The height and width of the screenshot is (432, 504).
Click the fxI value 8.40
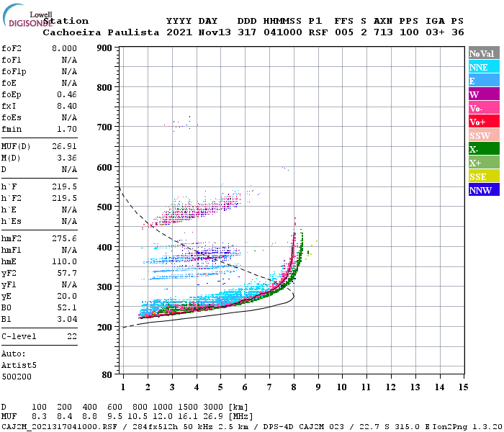point(67,106)
